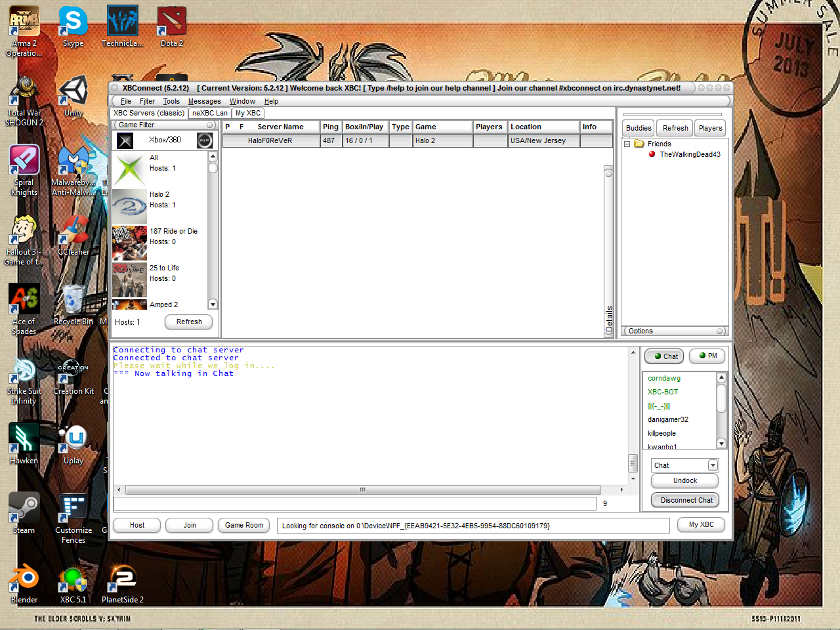This screenshot has width=840, height=630.
Task: Click the Join button
Action: click(190, 526)
